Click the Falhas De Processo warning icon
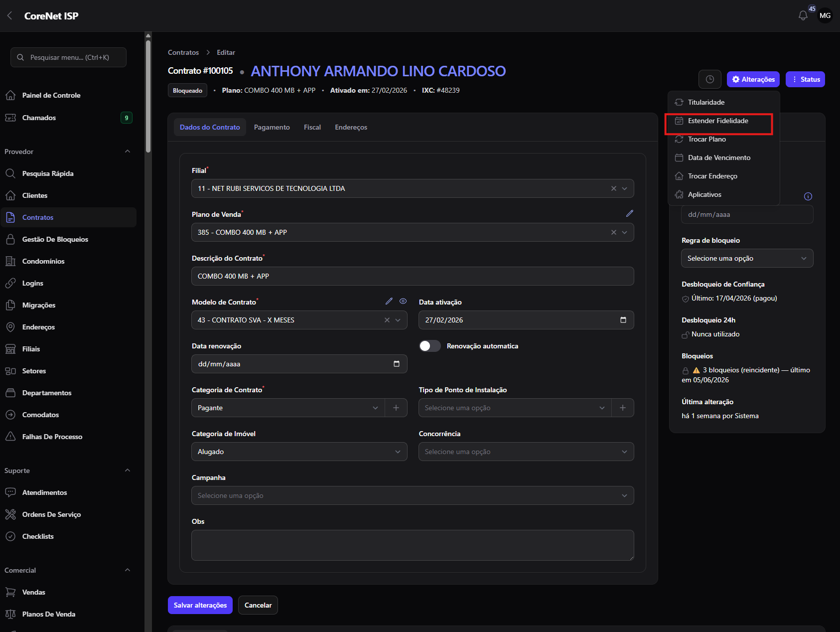The height and width of the screenshot is (632, 840). pyautogui.click(x=10, y=437)
